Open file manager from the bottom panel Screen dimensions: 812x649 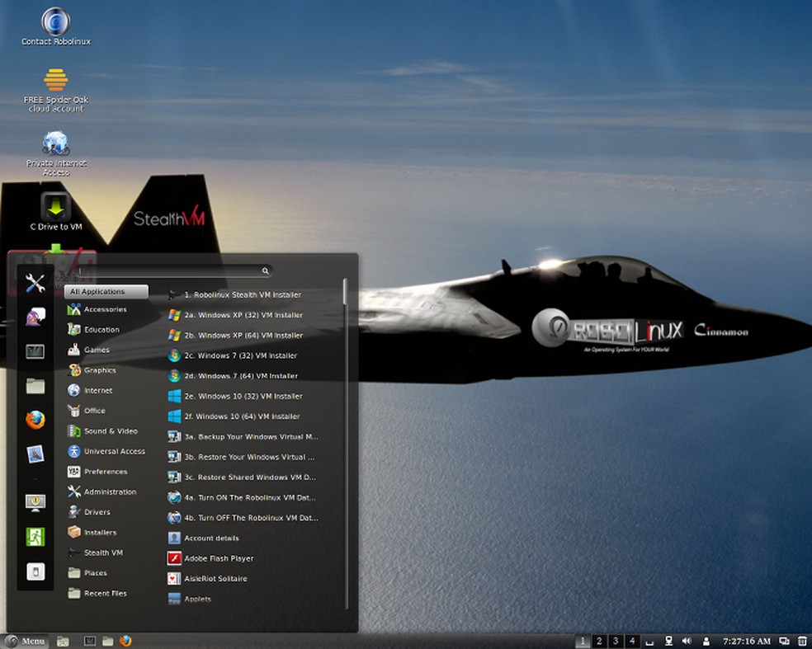coord(108,642)
